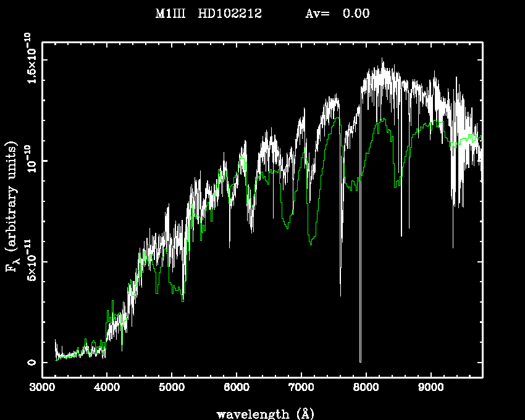This screenshot has height=420, width=525.
Task: Pick the 5000 x-axis tick label
Action: [x=172, y=388]
